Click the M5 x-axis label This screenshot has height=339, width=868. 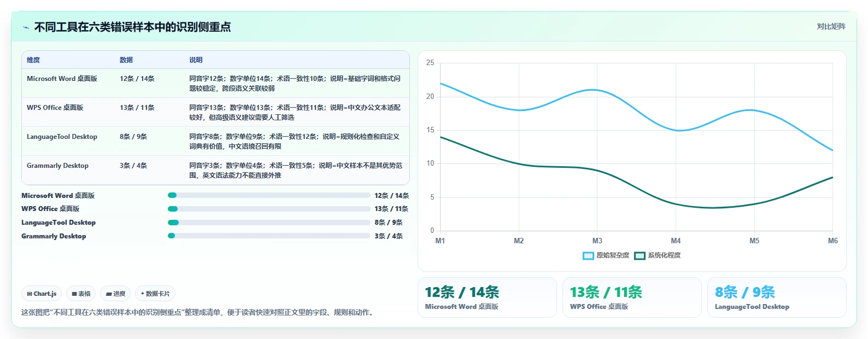pyautogui.click(x=754, y=241)
